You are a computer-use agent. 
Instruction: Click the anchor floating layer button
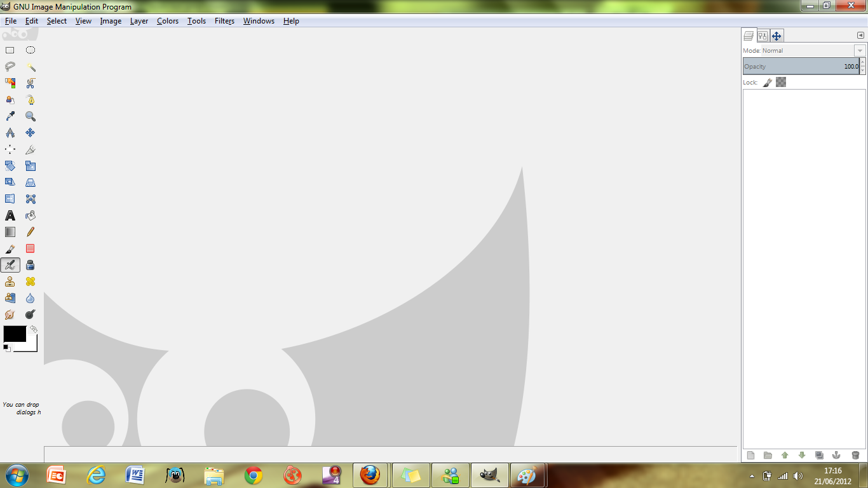(x=837, y=455)
